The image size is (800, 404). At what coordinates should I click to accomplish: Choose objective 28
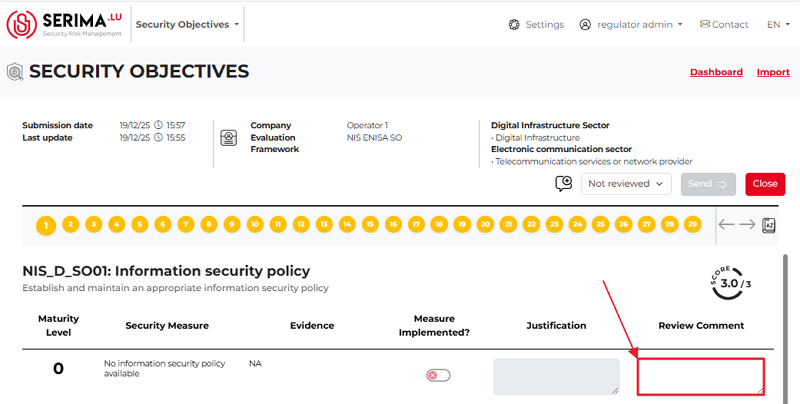coord(670,224)
